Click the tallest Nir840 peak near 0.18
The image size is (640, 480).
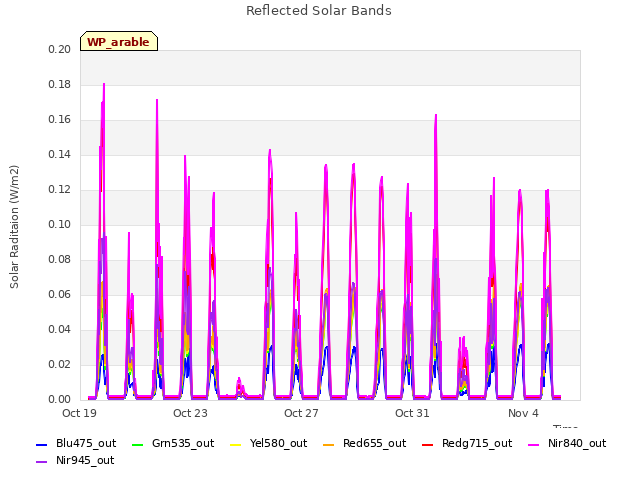104,84
